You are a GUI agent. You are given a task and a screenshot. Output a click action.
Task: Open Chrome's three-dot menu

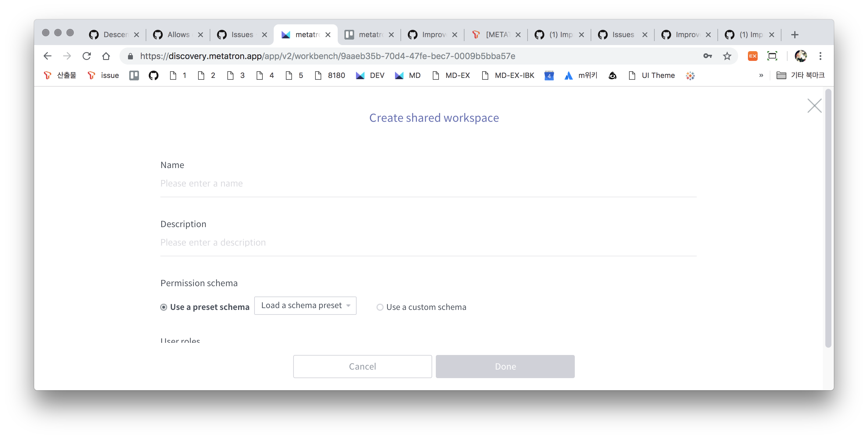tap(820, 56)
